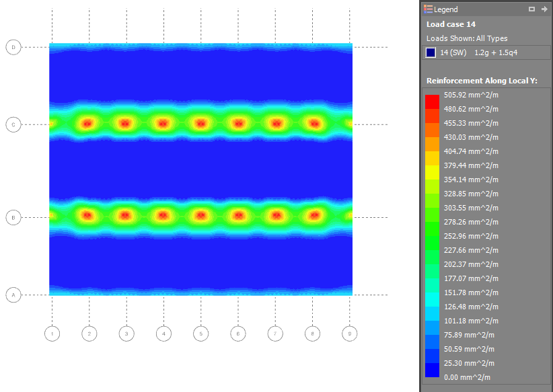Viewport: 553px width, 392px height.
Task: Click the legend value 354.14 mm^2/m
Action: pyautogui.click(x=471, y=180)
